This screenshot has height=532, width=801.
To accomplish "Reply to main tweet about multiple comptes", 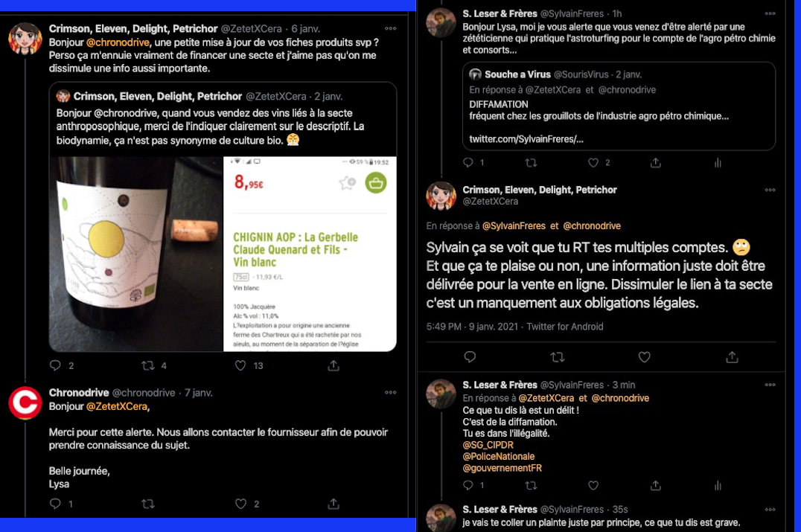I will pos(470,357).
